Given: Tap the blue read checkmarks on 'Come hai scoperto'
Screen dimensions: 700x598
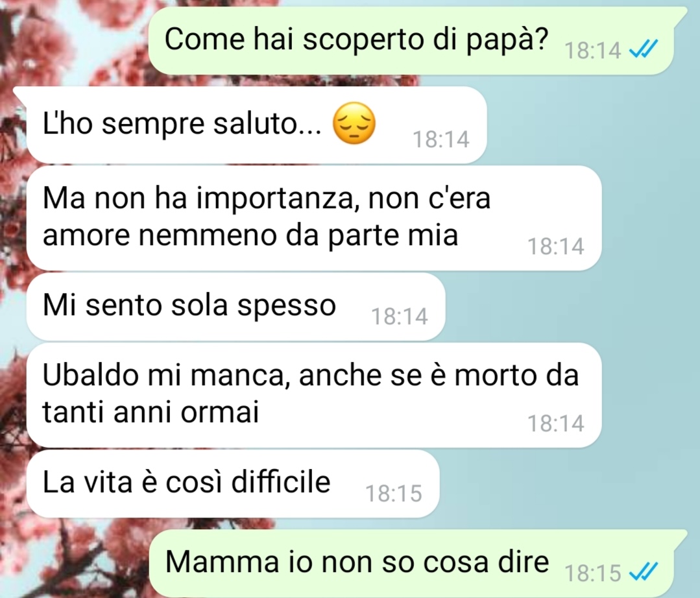Looking at the screenshot, I should point(643,49).
